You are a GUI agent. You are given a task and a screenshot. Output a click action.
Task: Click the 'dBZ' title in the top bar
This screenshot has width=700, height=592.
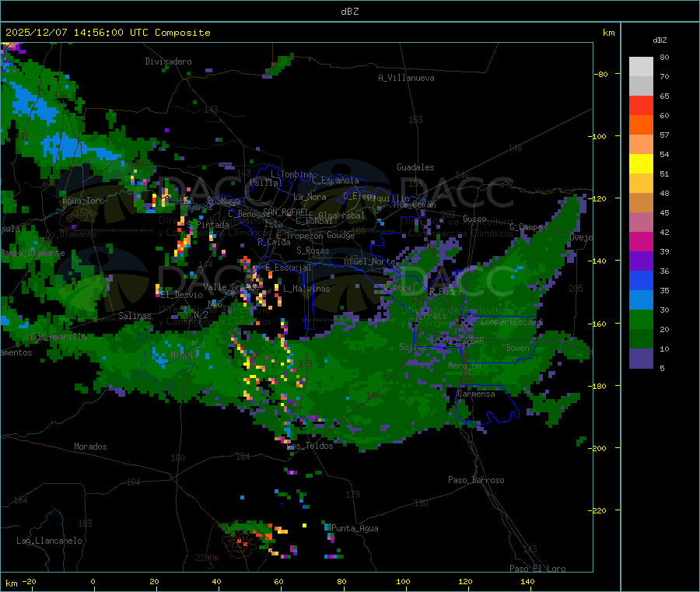349,12
